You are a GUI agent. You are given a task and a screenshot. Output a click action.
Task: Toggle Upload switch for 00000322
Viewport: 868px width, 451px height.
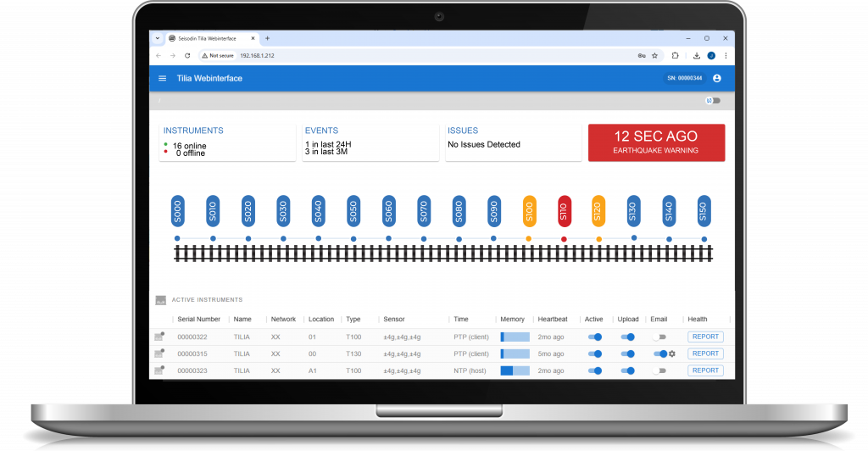coord(628,337)
